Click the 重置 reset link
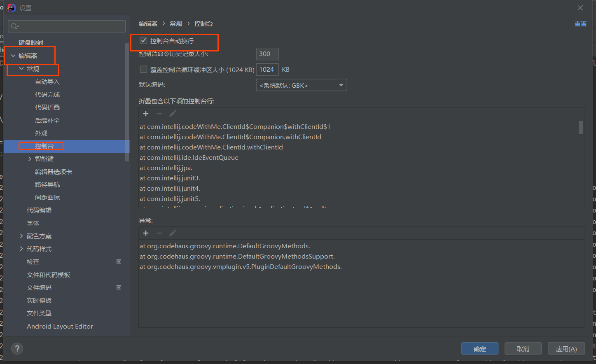The height and width of the screenshot is (364, 596). (x=581, y=23)
